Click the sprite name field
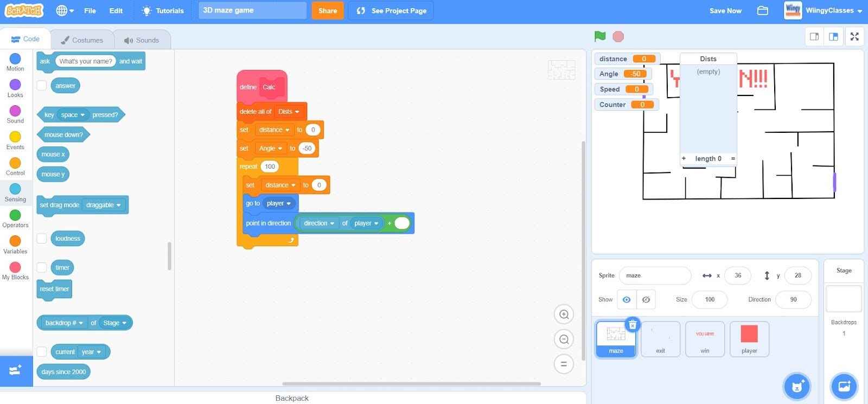This screenshot has height=404, width=868. [655, 275]
